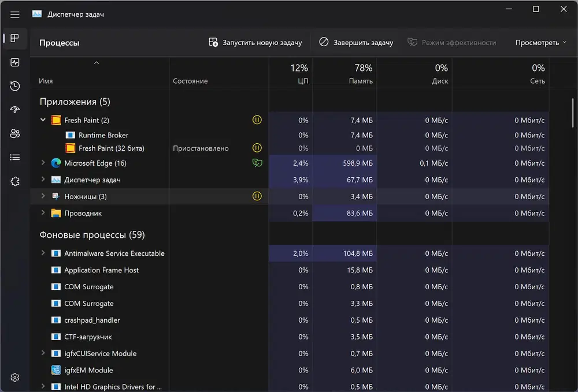Open the Startup apps sidebar icon
The width and height of the screenshot is (578, 392).
pyautogui.click(x=15, y=110)
